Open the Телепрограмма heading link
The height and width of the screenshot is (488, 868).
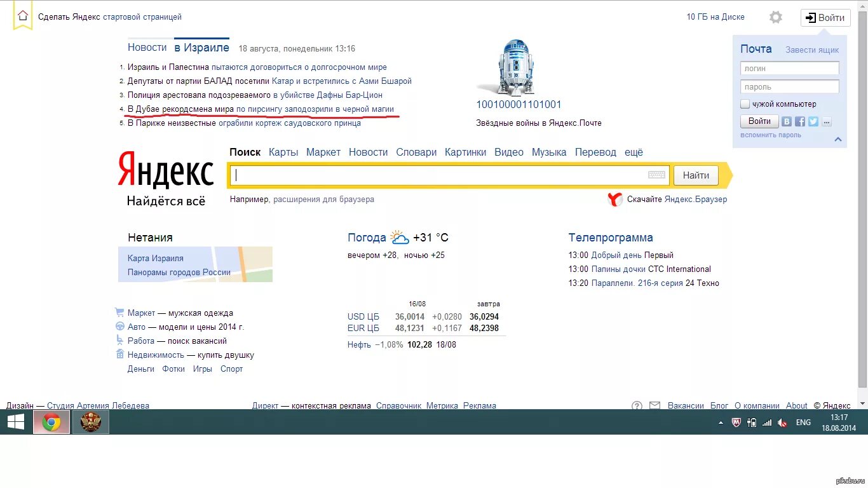611,238
